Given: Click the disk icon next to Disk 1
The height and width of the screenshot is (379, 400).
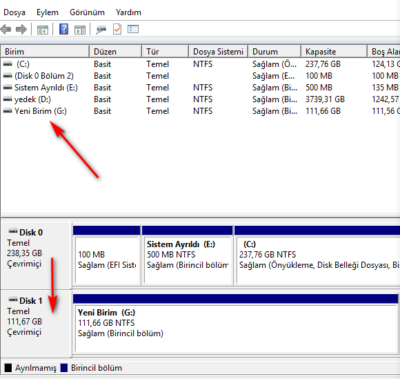Looking at the screenshot, I should [x=13, y=300].
